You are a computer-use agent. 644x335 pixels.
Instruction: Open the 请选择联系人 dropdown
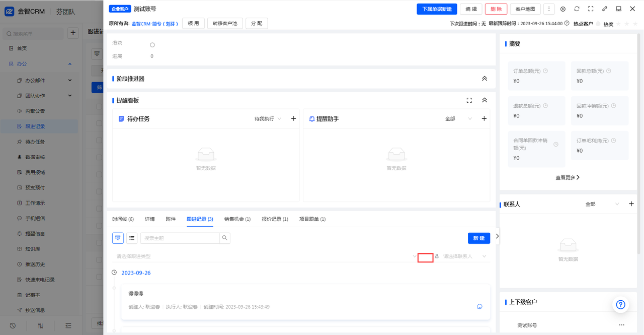[461, 256]
